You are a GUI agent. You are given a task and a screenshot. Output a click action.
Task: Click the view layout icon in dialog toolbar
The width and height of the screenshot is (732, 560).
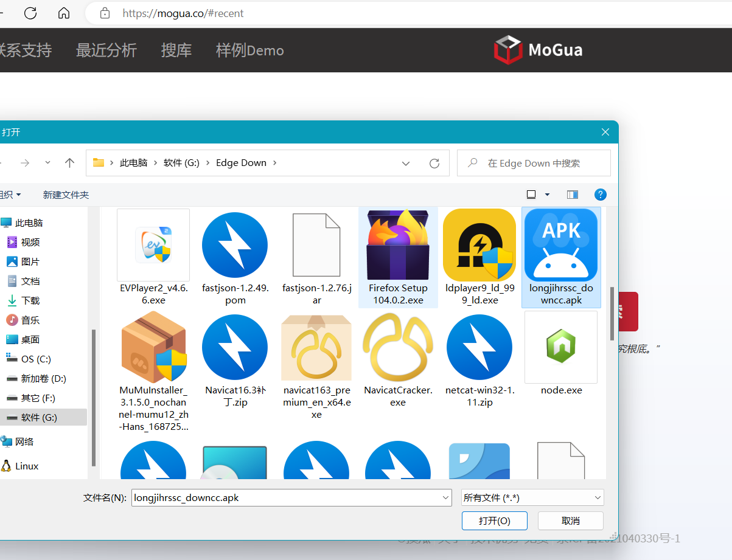531,195
